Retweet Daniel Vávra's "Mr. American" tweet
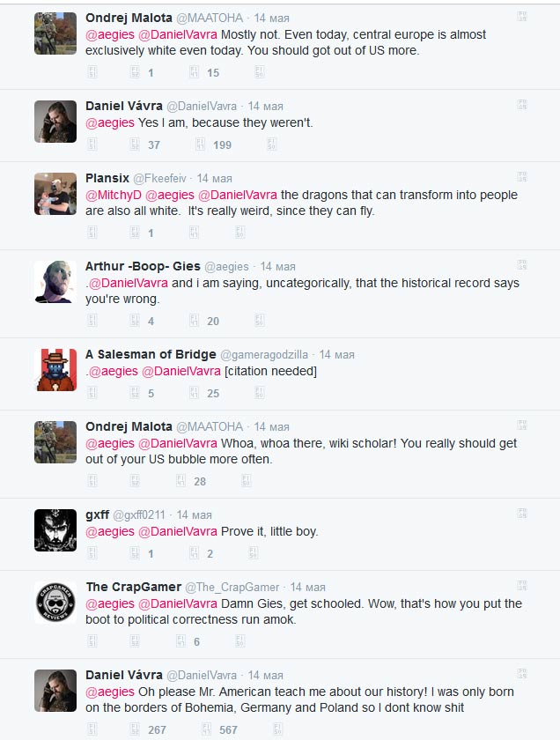Viewport: 560px width, 740px height. coord(135,729)
